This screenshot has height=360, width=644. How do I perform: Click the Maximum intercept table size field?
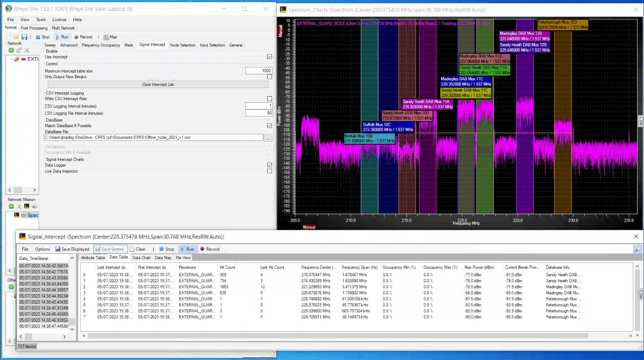point(258,70)
